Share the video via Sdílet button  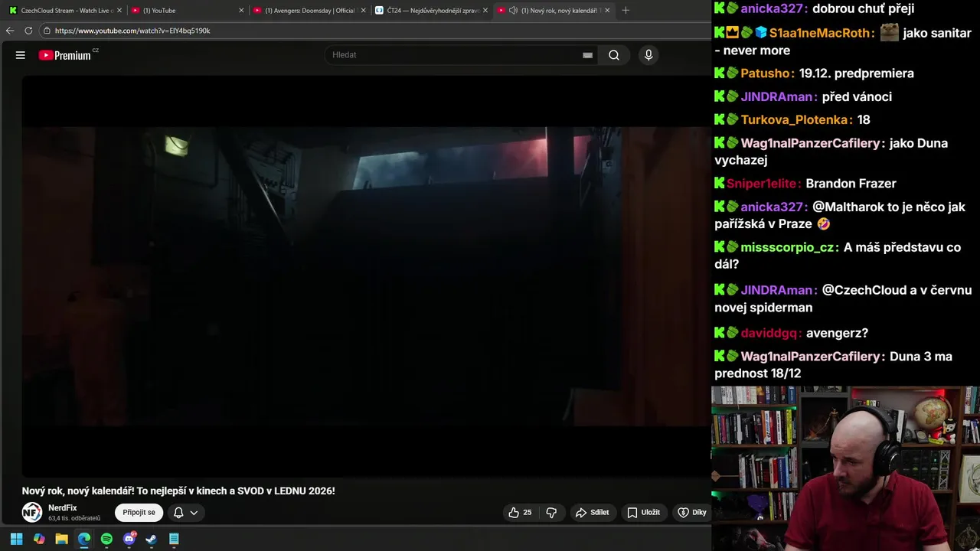coord(593,513)
